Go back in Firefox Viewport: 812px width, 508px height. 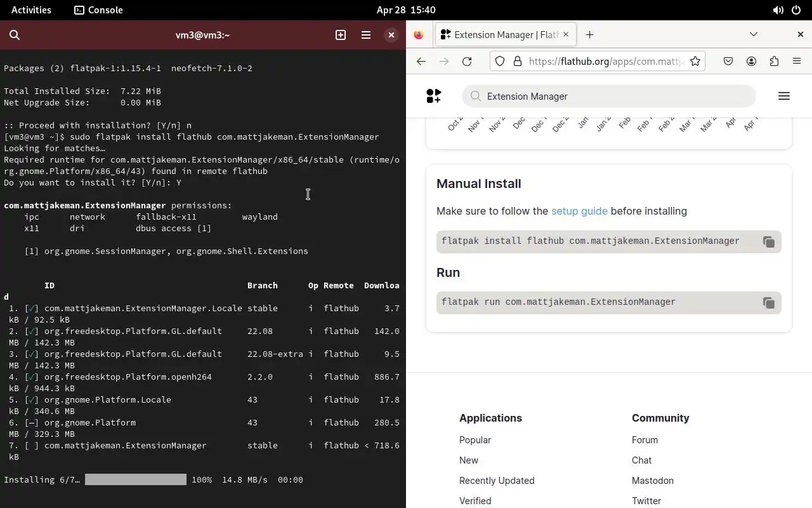click(421, 62)
